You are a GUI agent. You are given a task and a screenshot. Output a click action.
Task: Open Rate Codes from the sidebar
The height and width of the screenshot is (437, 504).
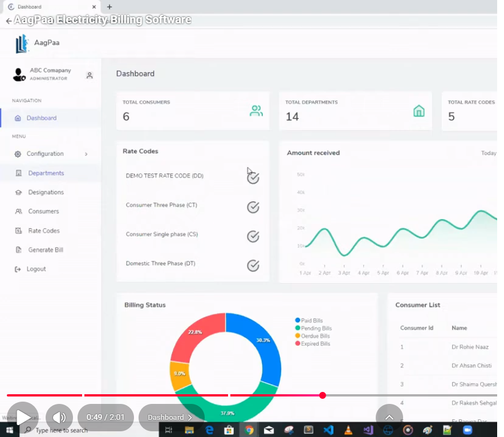42,230
